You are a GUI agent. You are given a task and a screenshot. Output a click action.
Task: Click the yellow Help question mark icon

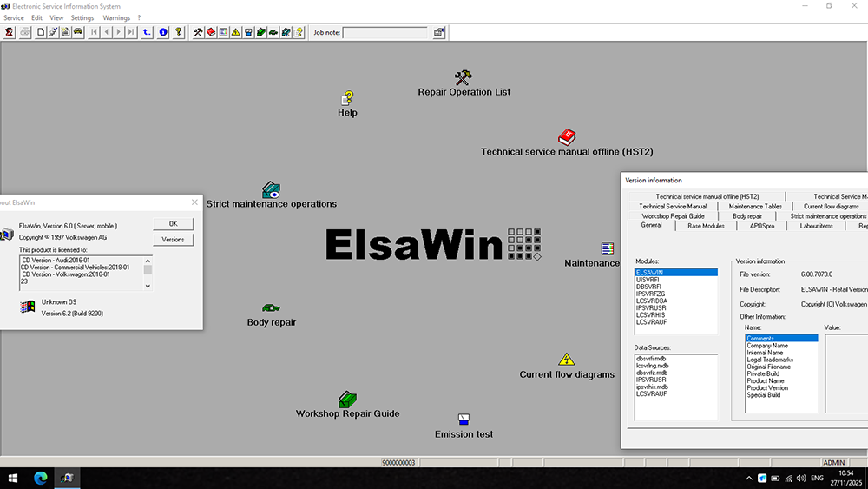pos(347,98)
